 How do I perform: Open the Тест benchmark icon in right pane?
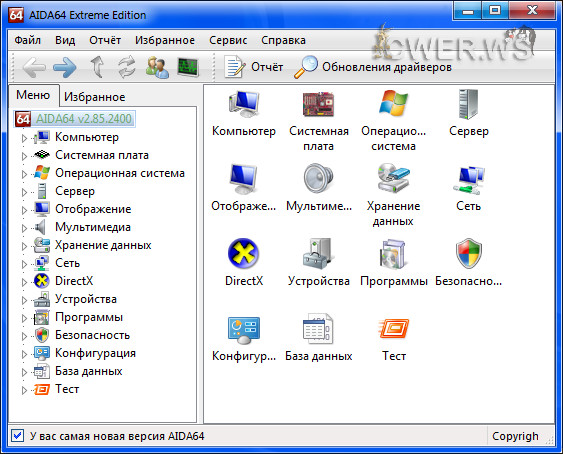click(x=394, y=329)
